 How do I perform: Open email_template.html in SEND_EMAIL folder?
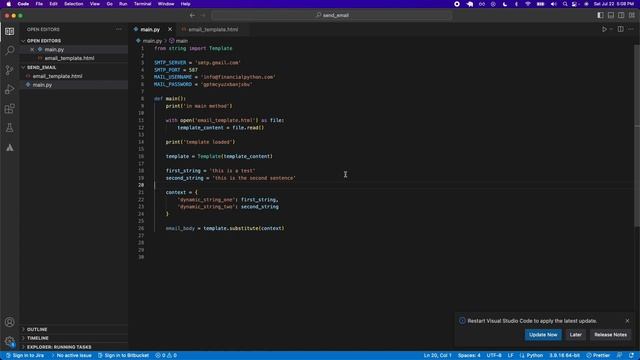[57, 76]
